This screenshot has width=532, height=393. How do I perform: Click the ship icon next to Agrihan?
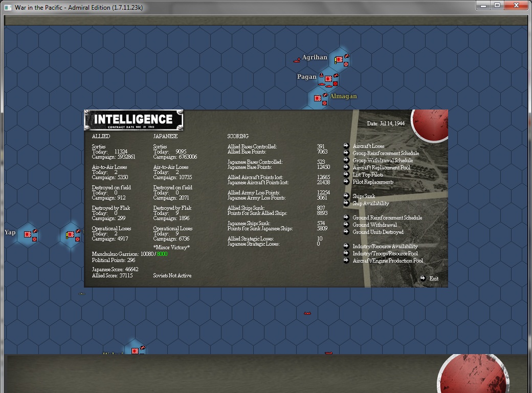[297, 60]
